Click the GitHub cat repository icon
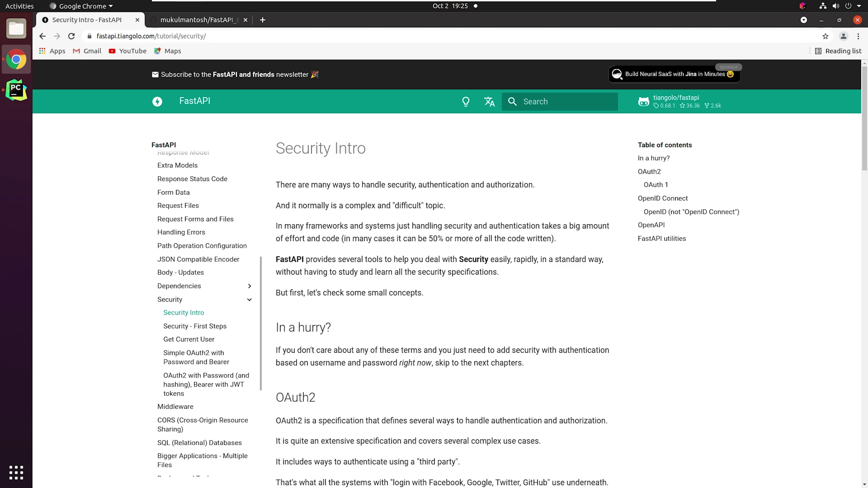868x488 pixels. 643,101
